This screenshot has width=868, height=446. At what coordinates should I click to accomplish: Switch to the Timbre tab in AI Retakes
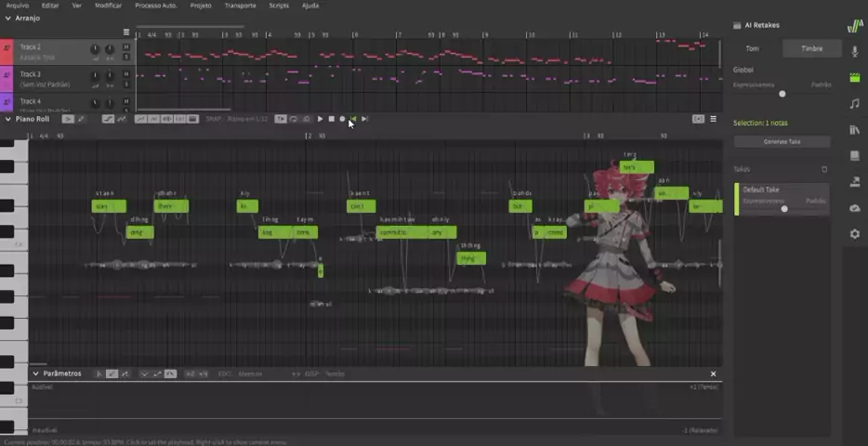click(x=812, y=48)
